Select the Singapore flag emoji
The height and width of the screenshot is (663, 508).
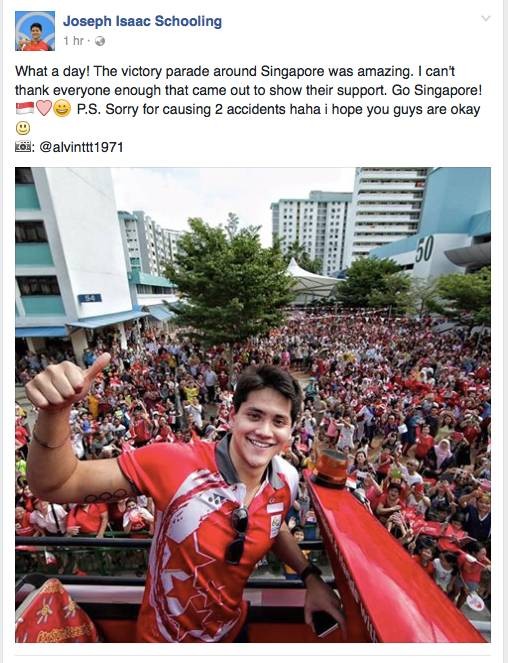coord(25,109)
